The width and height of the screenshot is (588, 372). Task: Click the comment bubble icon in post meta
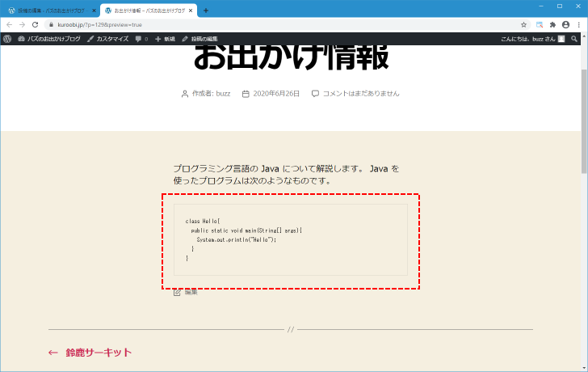click(315, 94)
